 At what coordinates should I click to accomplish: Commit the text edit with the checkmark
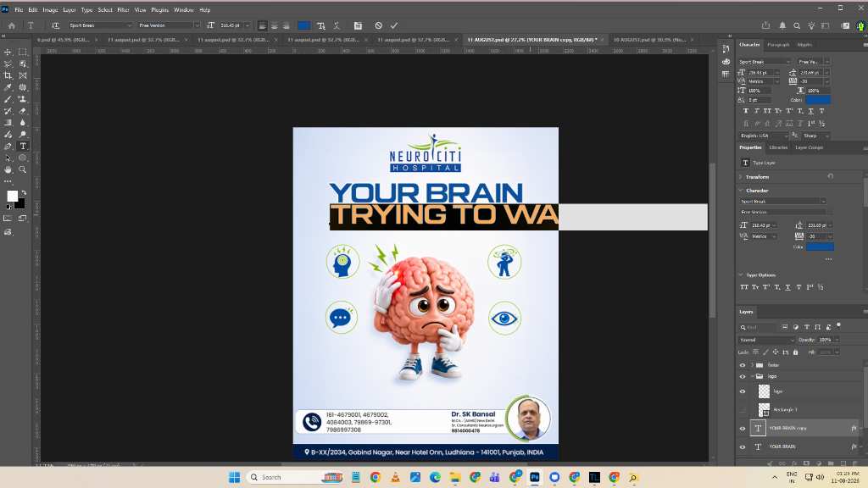coord(394,25)
